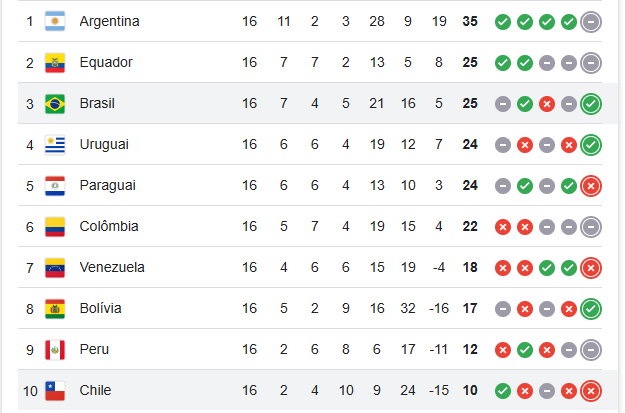
Task: Click the Brasil flag icon
Action: point(55,104)
